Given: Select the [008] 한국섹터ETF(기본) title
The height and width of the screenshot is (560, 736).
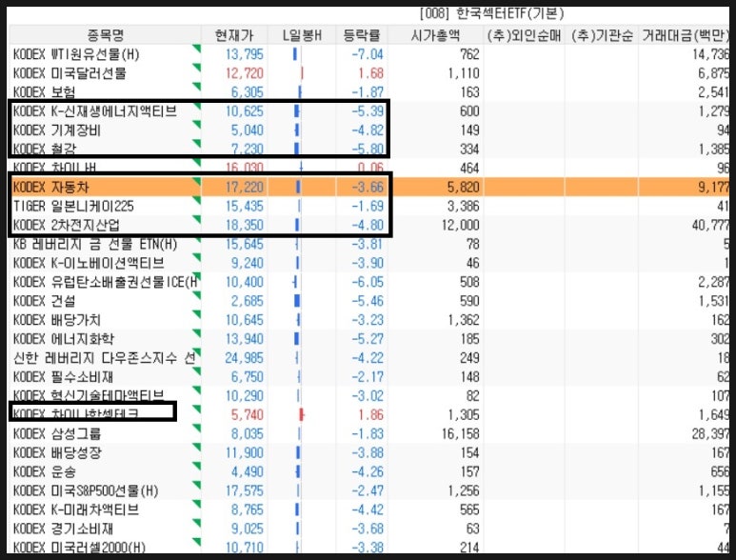Looking at the screenshot, I should tap(491, 13).
